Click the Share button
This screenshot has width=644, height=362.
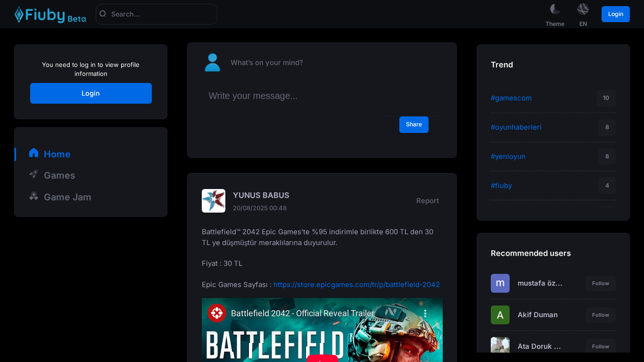(414, 124)
